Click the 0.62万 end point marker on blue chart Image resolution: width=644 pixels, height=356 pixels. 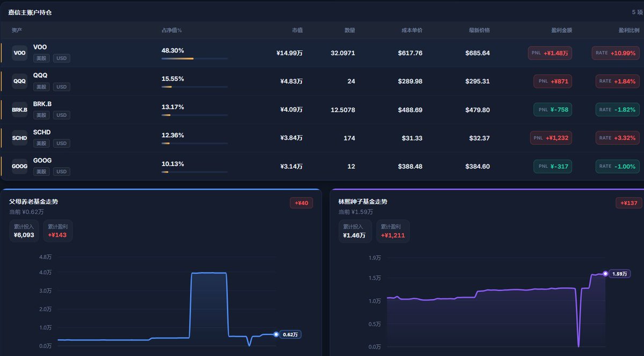(276, 335)
